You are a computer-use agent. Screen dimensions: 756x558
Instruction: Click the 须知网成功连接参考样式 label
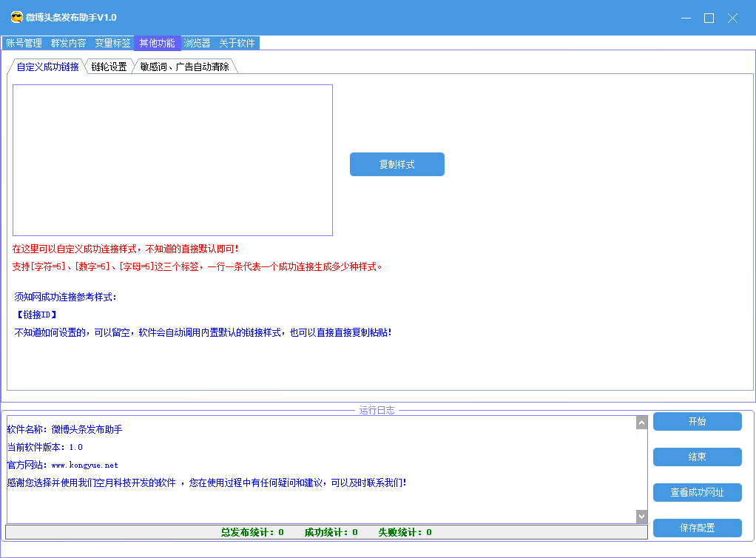65,297
